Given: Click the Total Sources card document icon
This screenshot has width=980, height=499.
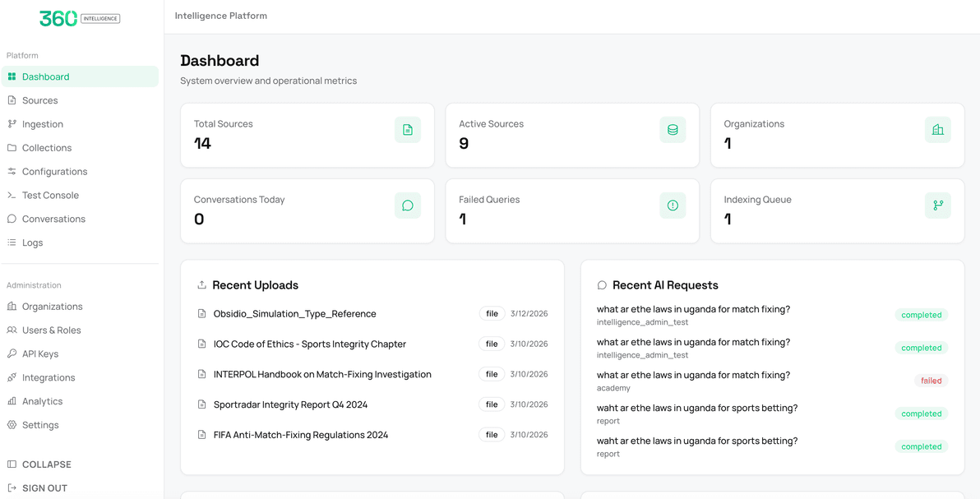Looking at the screenshot, I should [408, 130].
